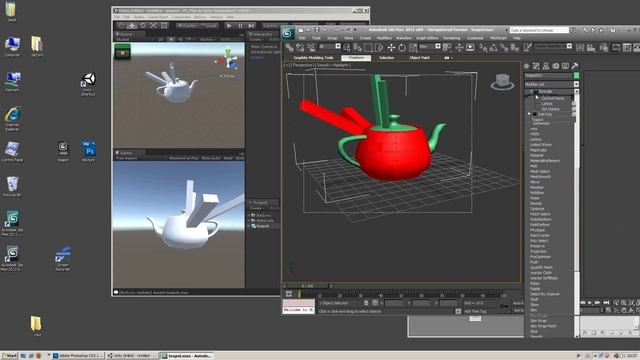640x360 pixels.
Task: Click the teapot.max taskbar button
Action: 187,356
